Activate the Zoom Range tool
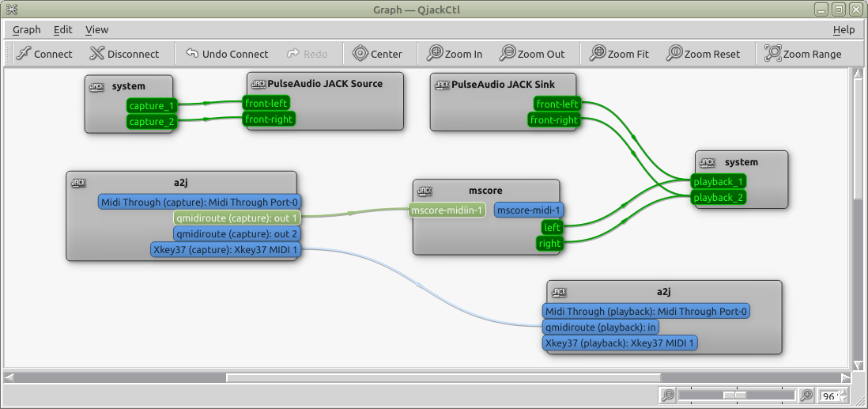The height and width of the screenshot is (409, 868). tap(802, 54)
